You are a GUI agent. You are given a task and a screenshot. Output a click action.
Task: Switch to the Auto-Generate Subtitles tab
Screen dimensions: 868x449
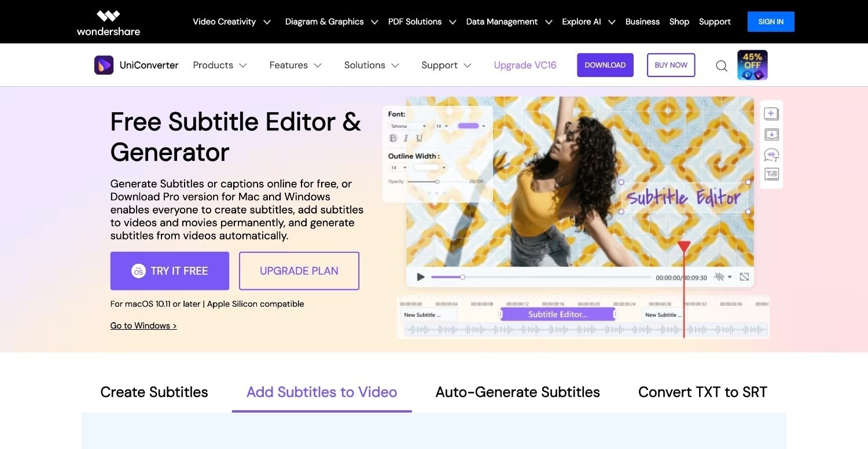click(x=517, y=392)
